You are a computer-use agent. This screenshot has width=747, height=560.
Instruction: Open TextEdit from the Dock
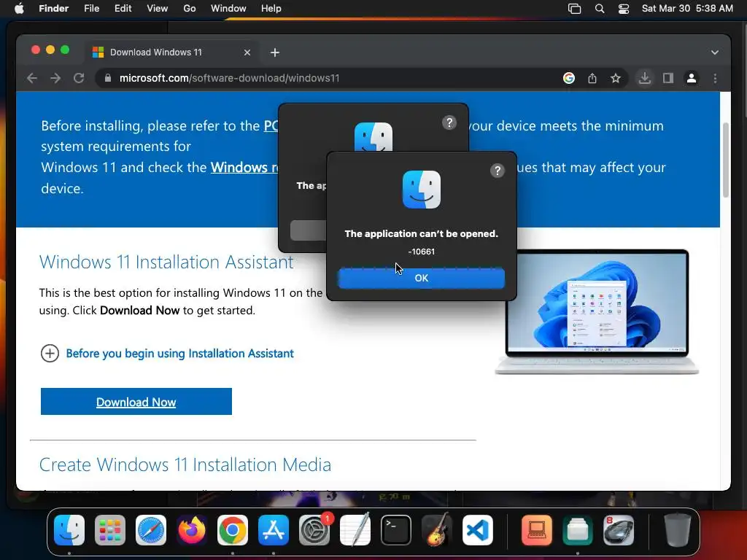[355, 530]
